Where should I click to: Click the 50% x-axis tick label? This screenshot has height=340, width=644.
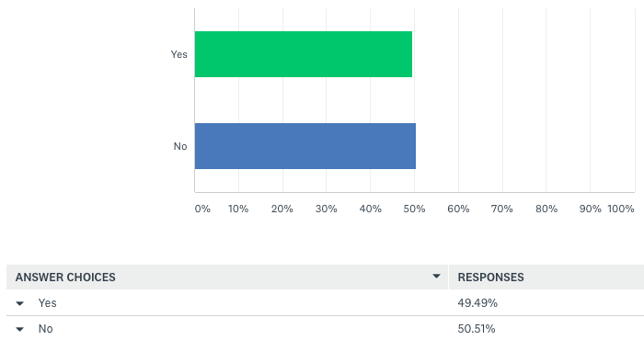pyautogui.click(x=414, y=209)
